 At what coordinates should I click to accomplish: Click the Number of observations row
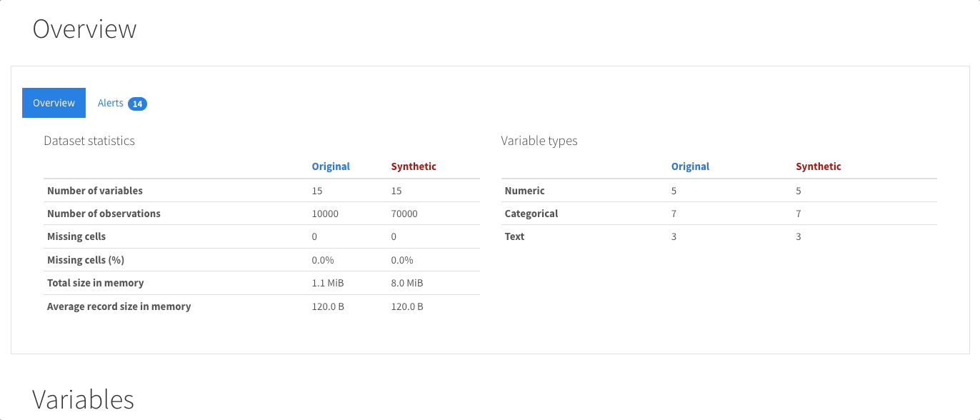tap(103, 214)
